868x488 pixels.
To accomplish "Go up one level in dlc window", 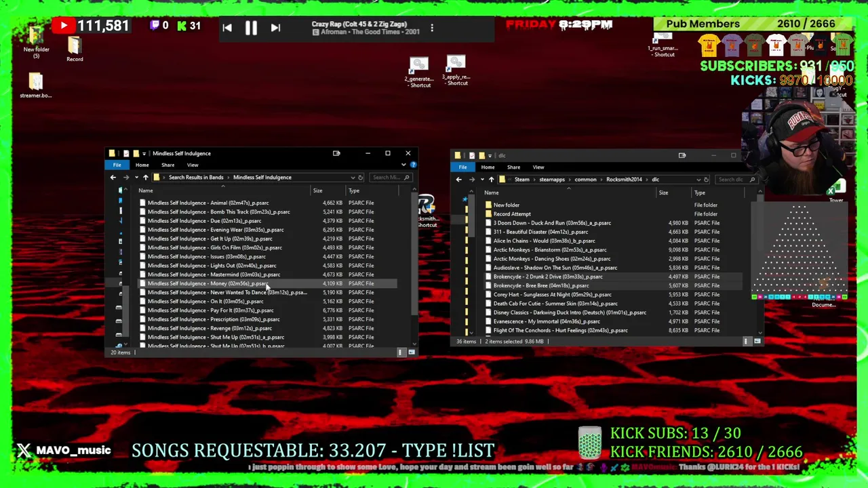I will point(491,180).
